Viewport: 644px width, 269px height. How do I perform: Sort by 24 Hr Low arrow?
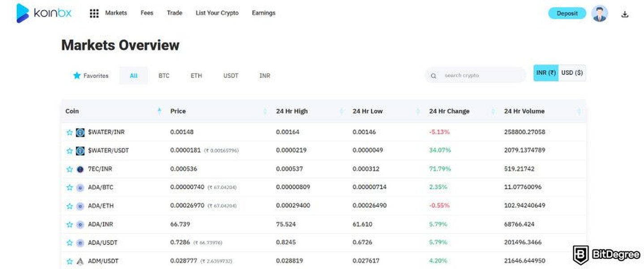[418, 111]
